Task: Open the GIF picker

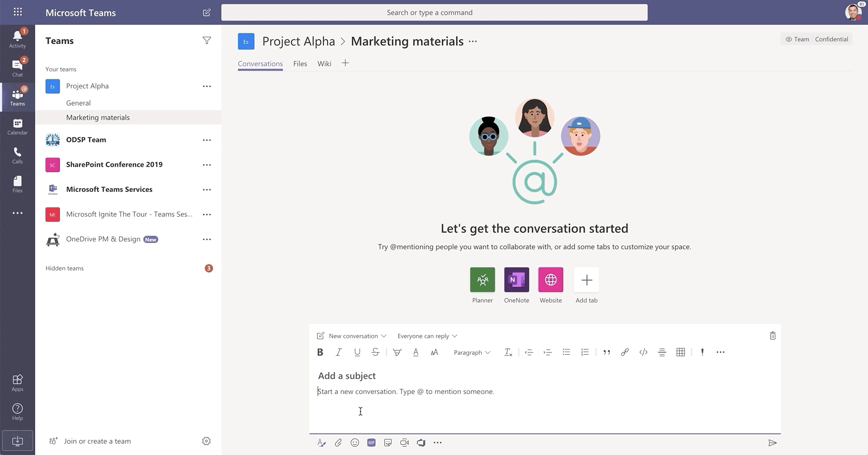Action: 371,443
